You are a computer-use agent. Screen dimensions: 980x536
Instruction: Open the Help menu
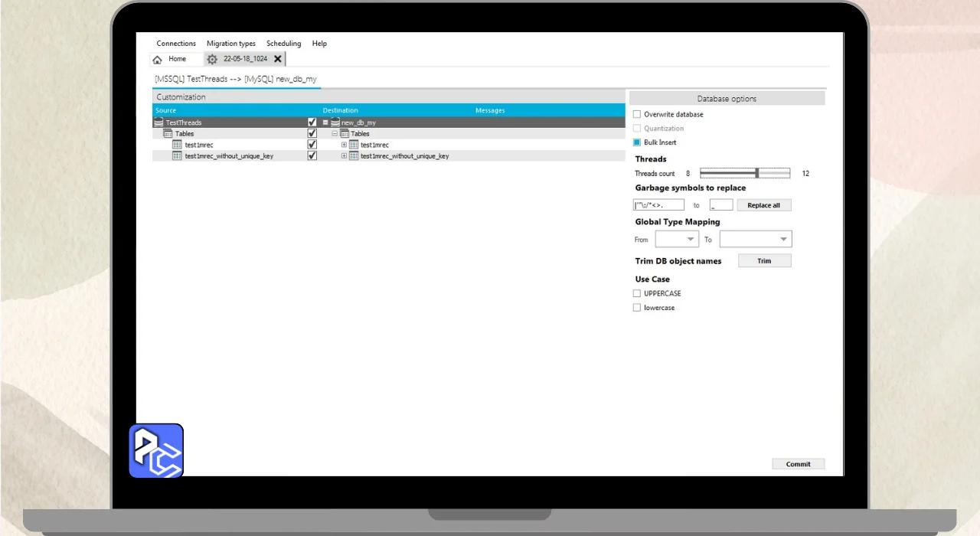tap(319, 44)
